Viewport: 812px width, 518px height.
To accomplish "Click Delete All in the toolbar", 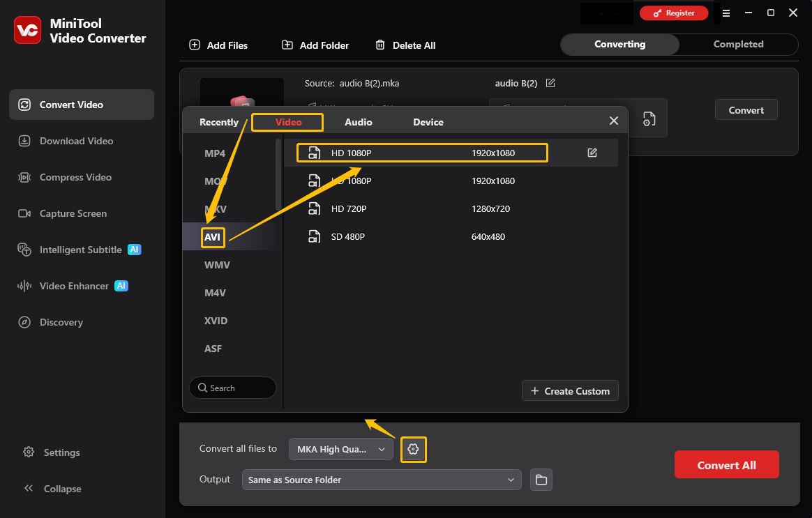I will click(405, 45).
